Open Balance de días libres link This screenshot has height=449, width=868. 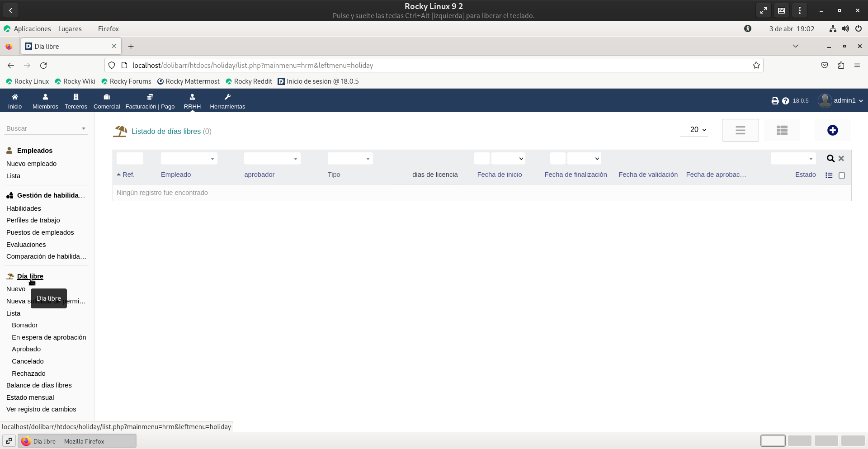pos(39,385)
